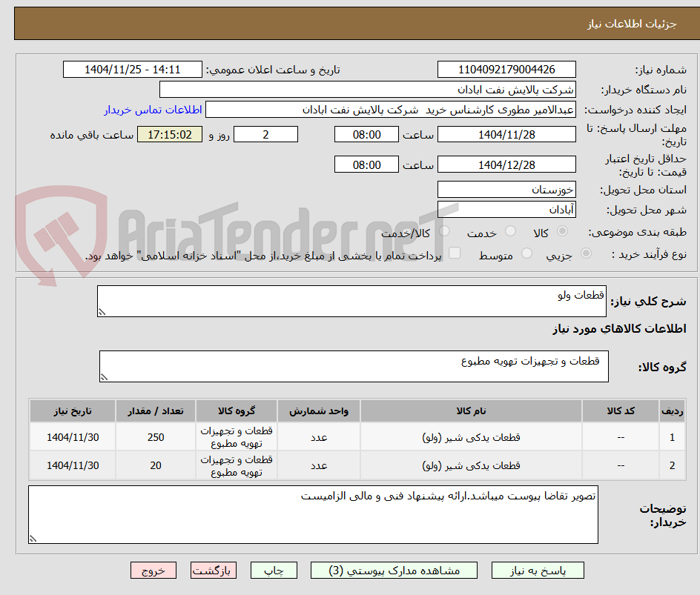The width and height of the screenshot is (700, 595).
Task: Click the unit عدد in row 1
Action: pos(319,438)
